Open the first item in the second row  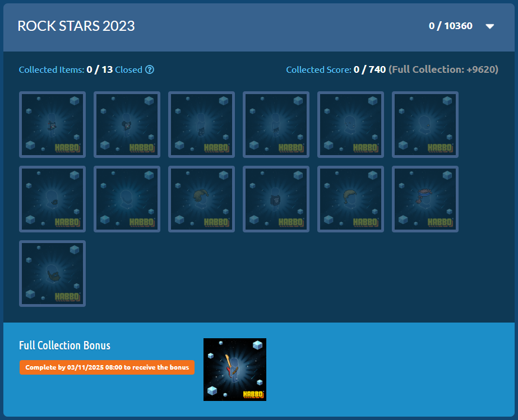tap(53, 199)
